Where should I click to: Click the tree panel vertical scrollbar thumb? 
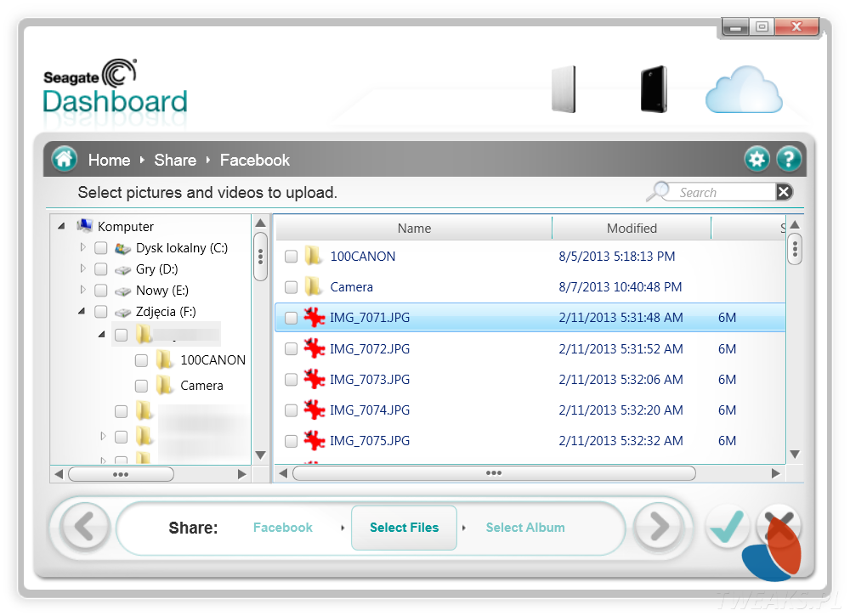260,257
